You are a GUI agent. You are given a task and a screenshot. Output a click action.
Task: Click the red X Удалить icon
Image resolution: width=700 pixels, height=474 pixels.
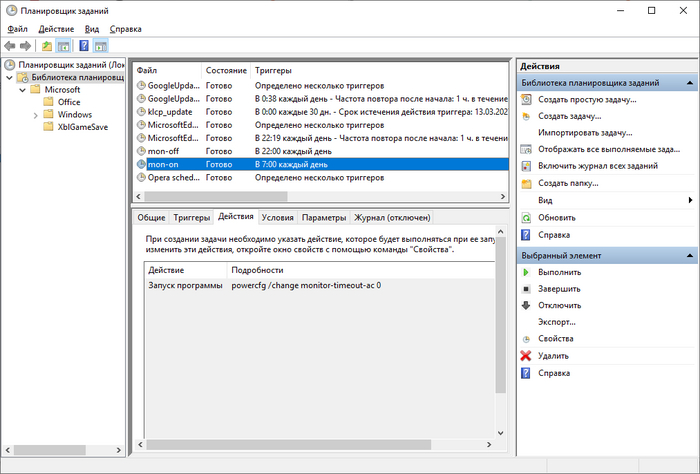526,356
